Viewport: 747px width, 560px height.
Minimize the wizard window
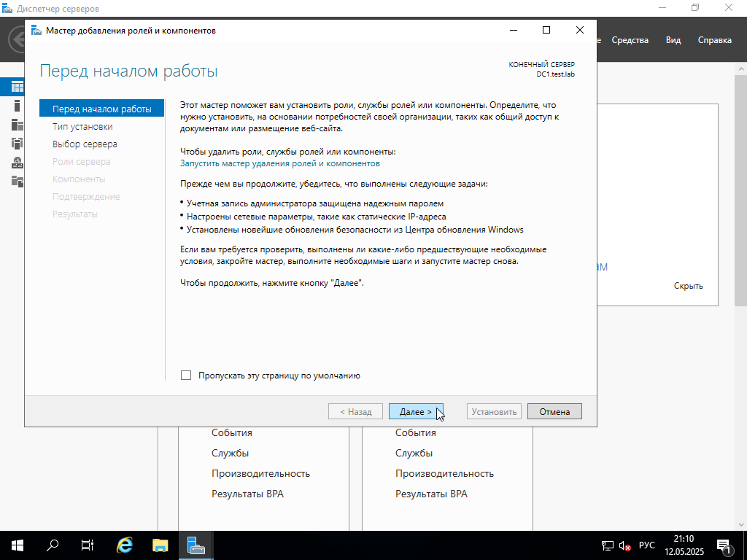(514, 30)
